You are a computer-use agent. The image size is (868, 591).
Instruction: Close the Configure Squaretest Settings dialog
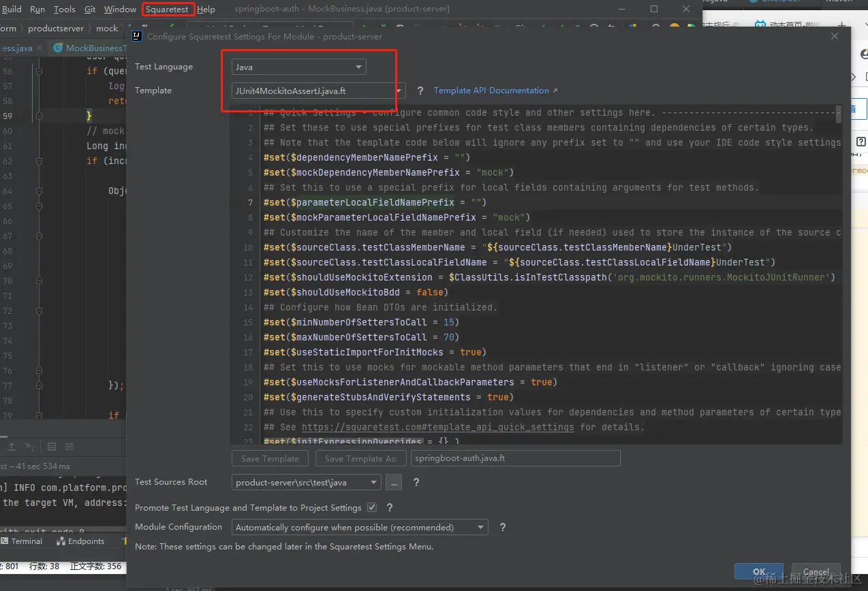pos(835,36)
